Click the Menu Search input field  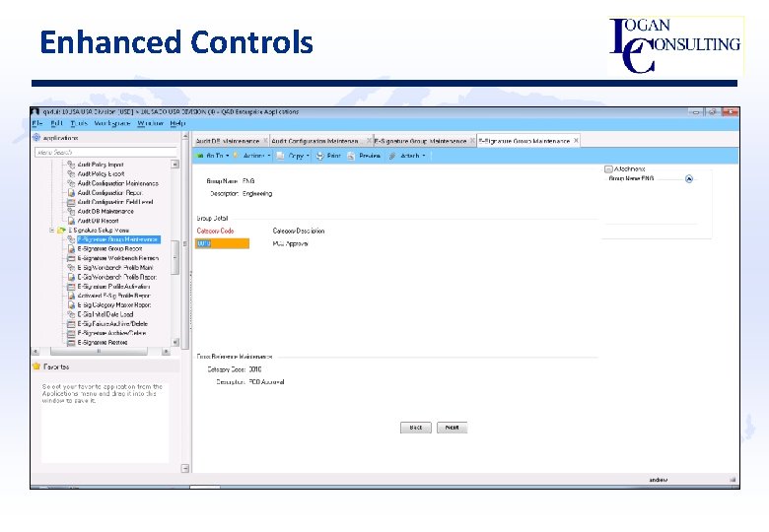point(105,153)
